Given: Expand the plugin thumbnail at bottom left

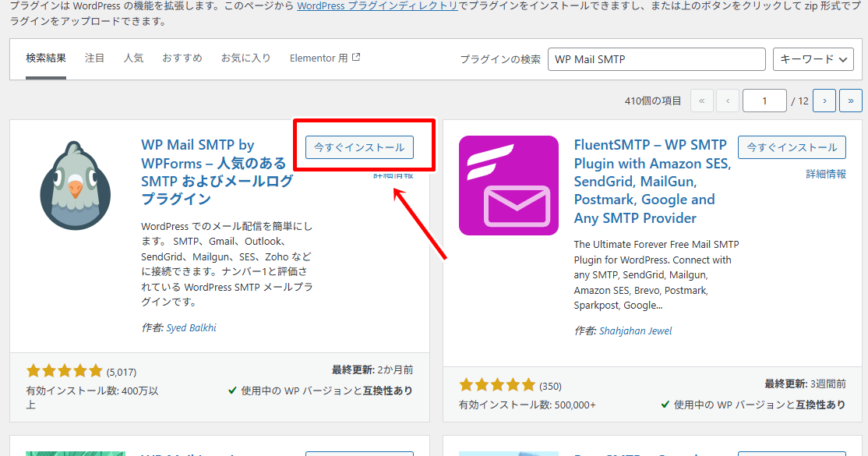Looking at the screenshot, I should tap(75, 453).
